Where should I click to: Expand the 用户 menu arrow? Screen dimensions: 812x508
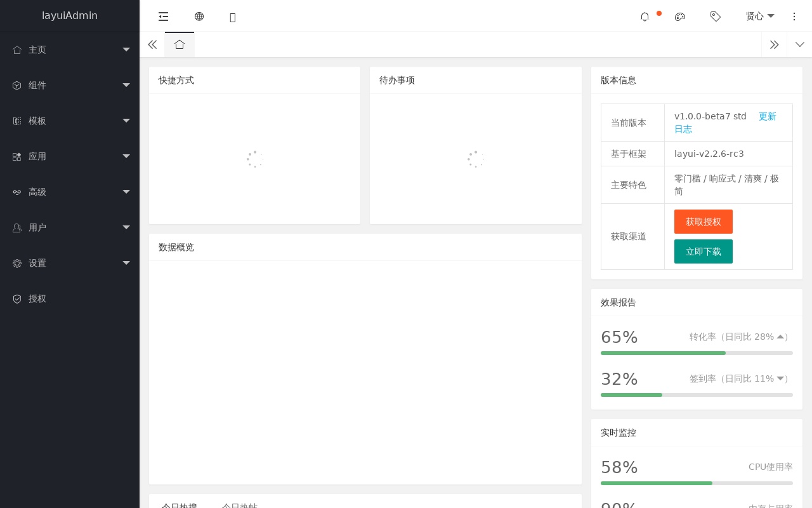[126, 227]
